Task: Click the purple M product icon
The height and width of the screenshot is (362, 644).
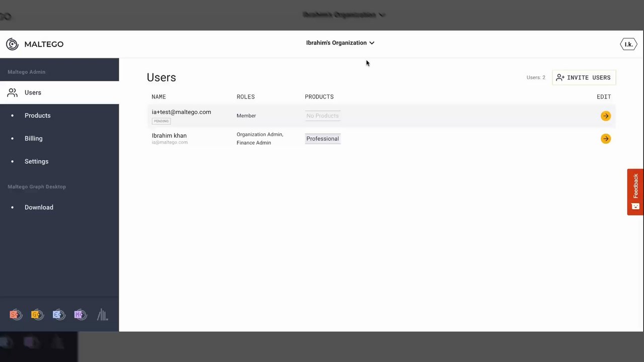Action: (x=80, y=315)
